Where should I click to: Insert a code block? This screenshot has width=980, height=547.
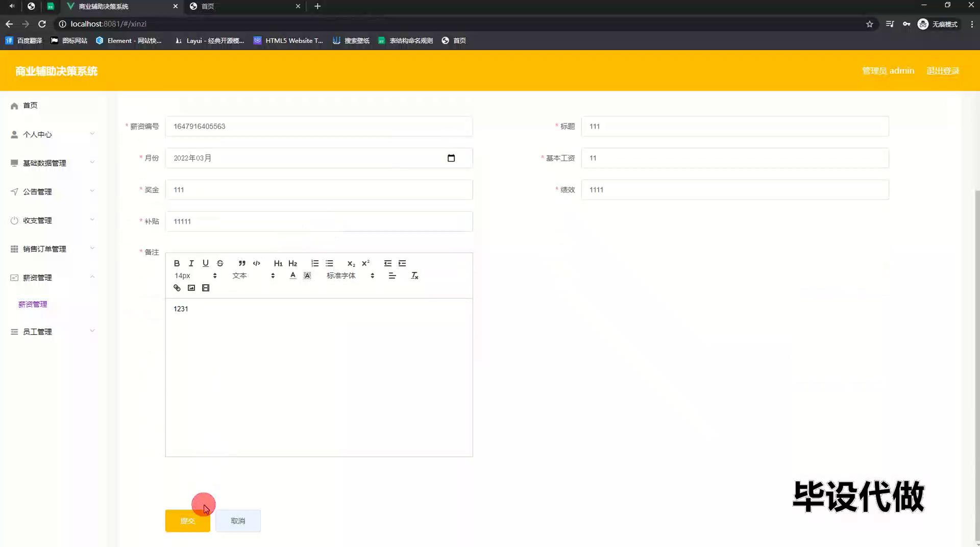pyautogui.click(x=256, y=263)
